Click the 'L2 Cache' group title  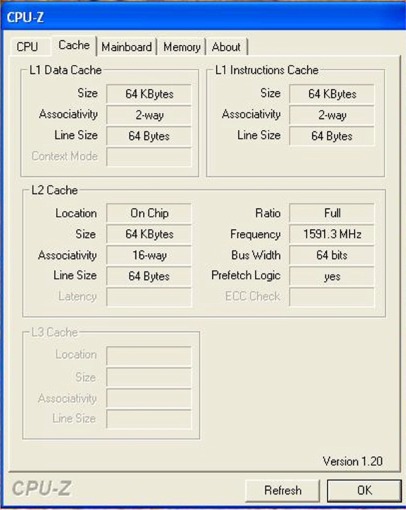tap(54, 190)
